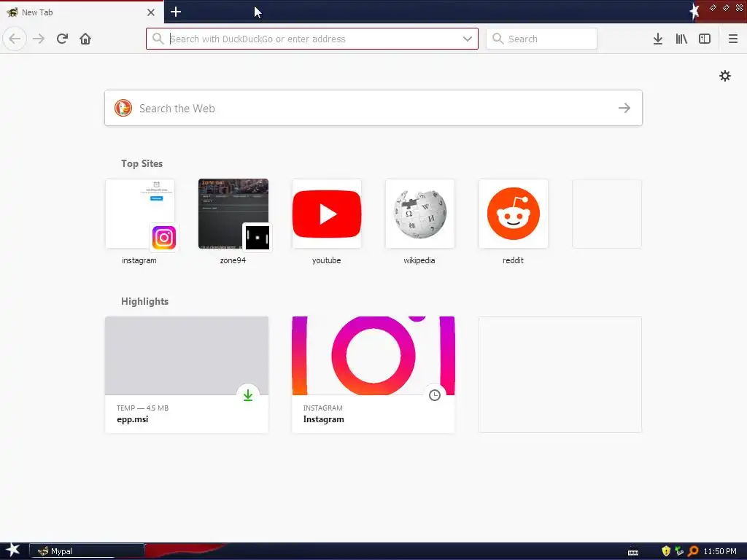747x560 pixels.
Task: Open the taskbar star start button
Action: (x=12, y=551)
